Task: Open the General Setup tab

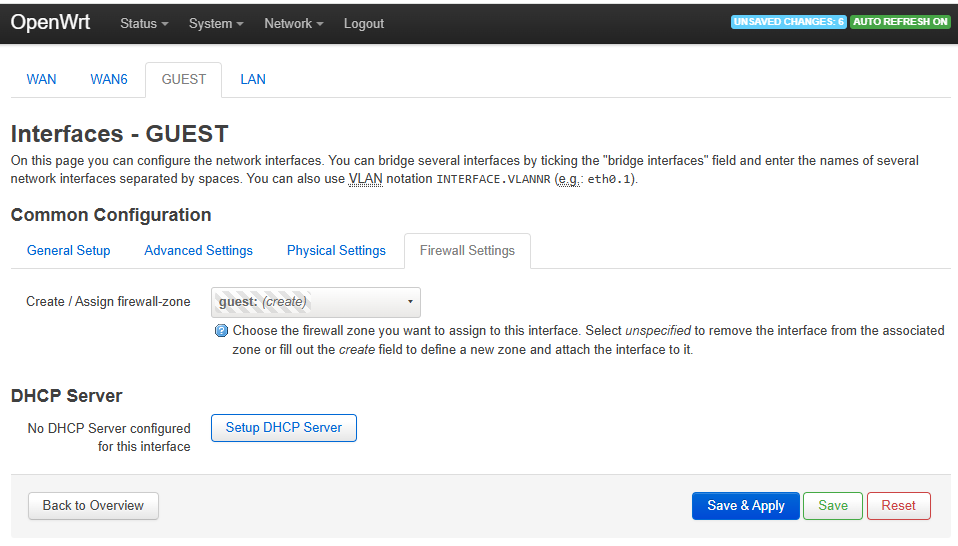Action: [68, 250]
